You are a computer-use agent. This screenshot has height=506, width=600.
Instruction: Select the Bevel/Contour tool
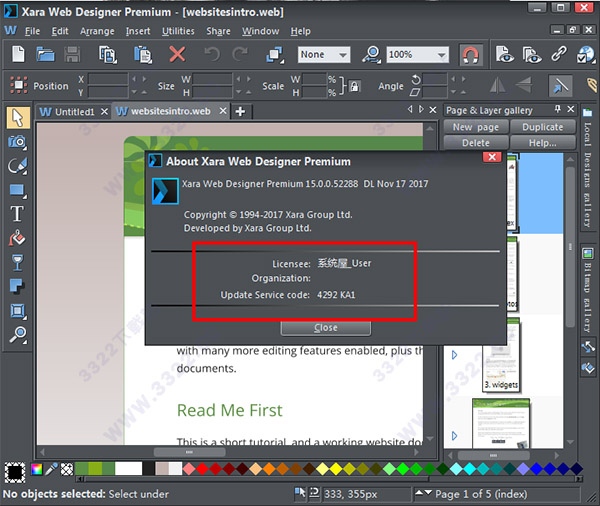click(x=18, y=311)
